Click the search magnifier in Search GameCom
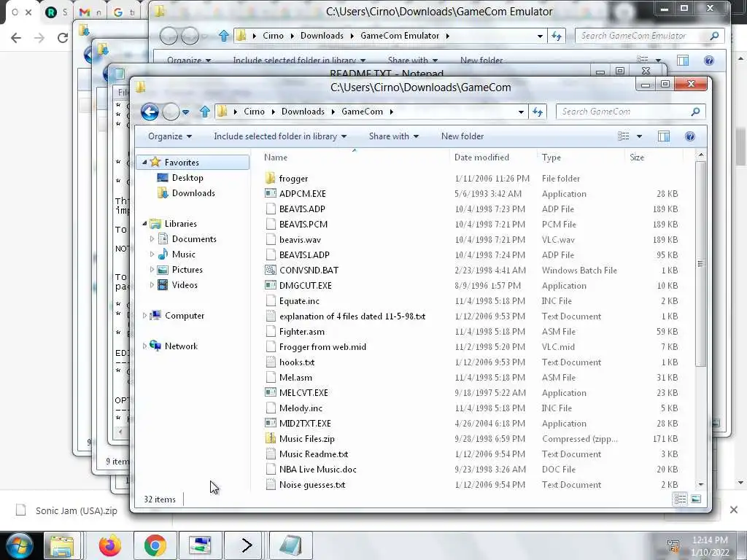The height and width of the screenshot is (560, 747). (x=695, y=112)
